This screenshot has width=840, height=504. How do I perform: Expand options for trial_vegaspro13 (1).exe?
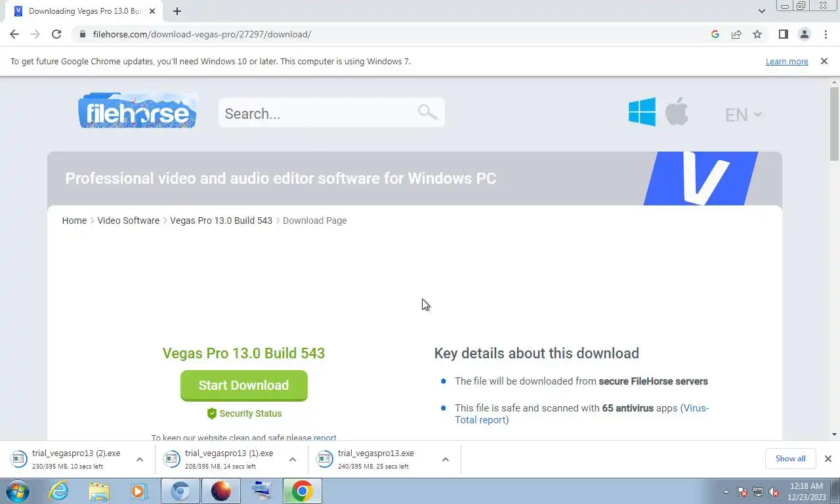coord(293,459)
